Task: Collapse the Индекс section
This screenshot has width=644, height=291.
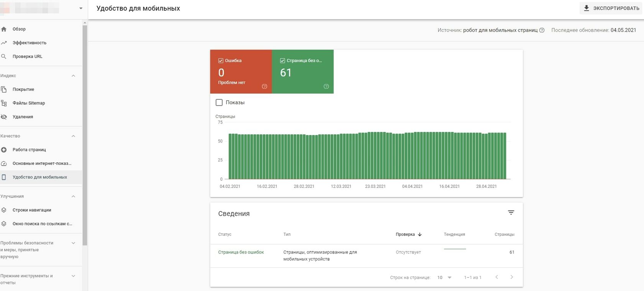Action: coord(73,76)
